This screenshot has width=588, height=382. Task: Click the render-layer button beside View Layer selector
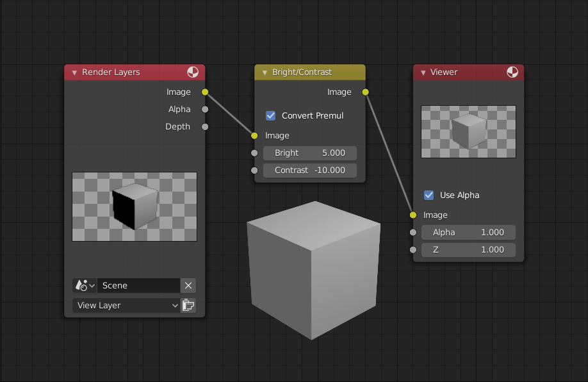[188, 305]
